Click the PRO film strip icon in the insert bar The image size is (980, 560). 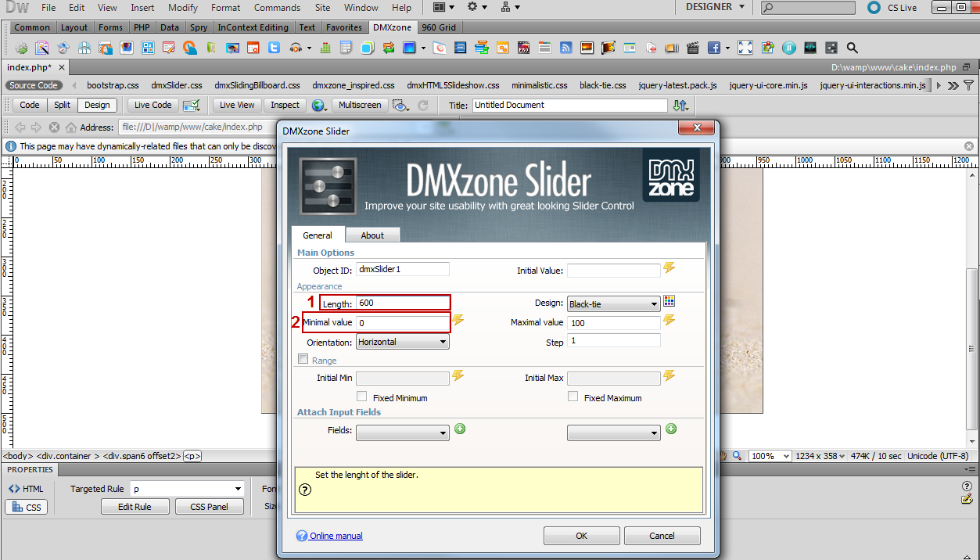[x=523, y=48]
